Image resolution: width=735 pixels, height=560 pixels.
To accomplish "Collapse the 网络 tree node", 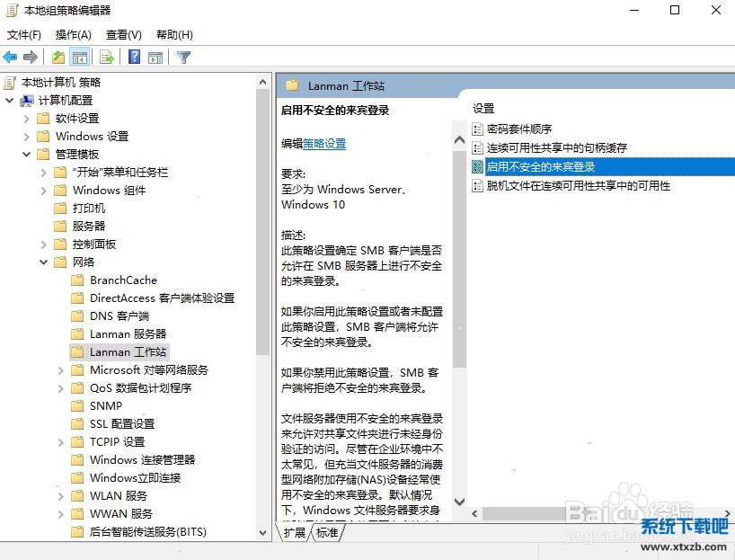I will [44, 262].
